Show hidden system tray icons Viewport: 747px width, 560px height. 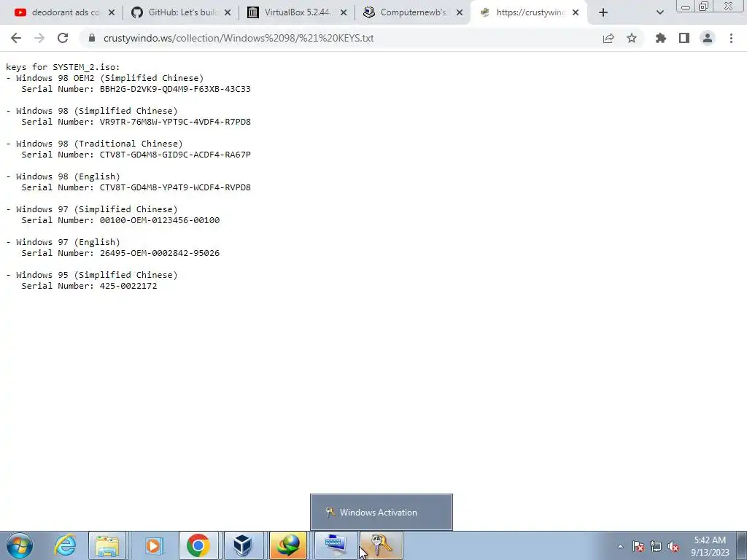click(x=620, y=546)
